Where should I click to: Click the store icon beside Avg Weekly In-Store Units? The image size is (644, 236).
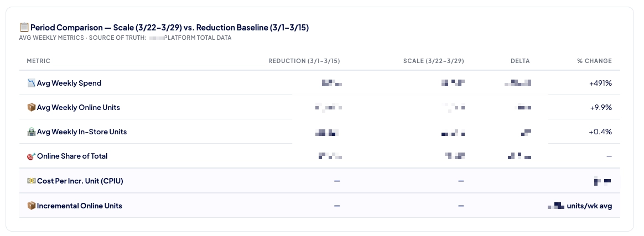click(x=31, y=132)
